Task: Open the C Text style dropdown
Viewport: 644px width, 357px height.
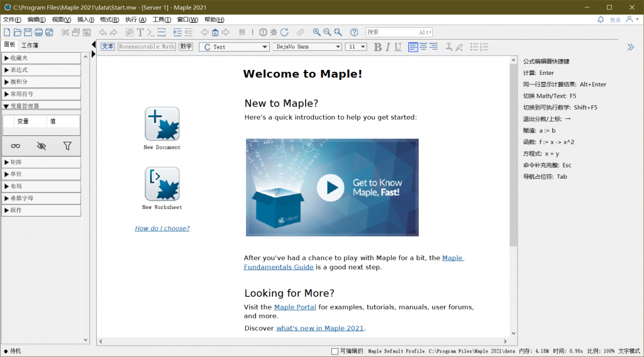Action: coord(234,47)
